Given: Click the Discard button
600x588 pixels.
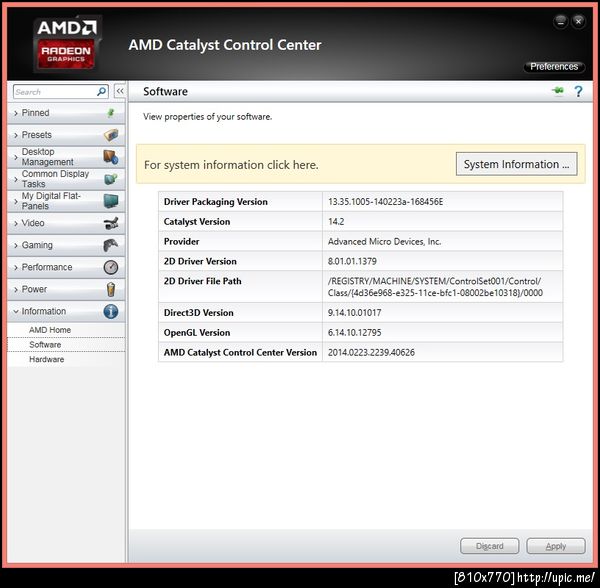Looking at the screenshot, I should tap(489, 546).
